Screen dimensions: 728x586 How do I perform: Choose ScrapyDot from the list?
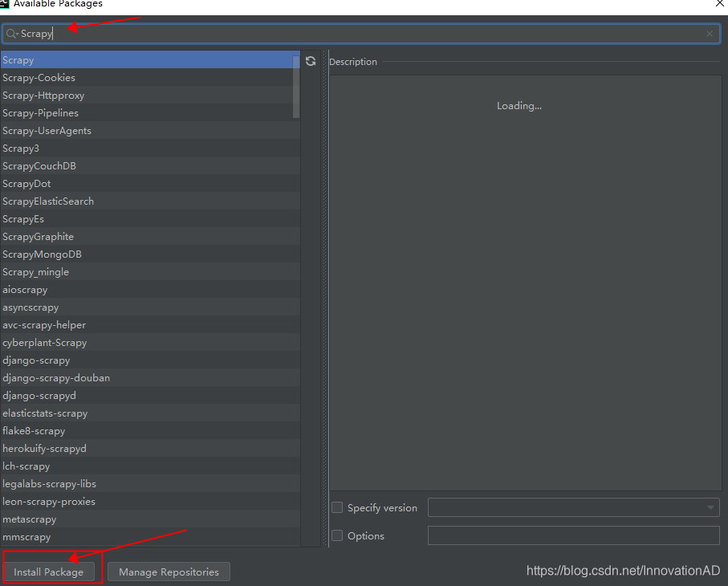pos(150,183)
